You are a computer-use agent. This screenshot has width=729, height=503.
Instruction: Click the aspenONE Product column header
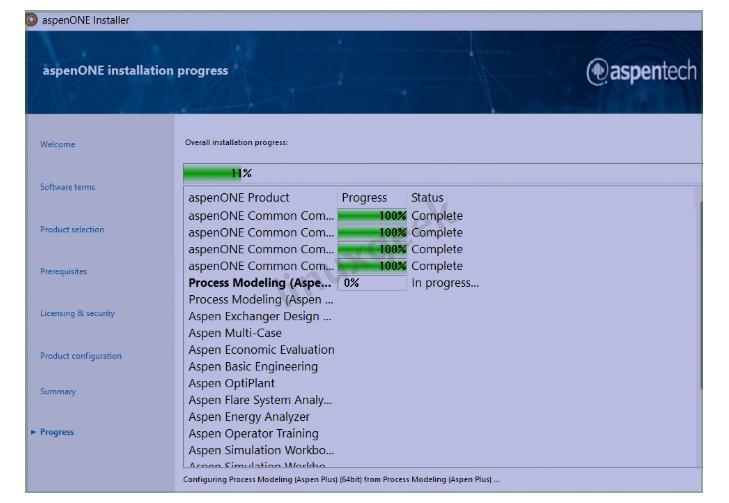point(239,198)
